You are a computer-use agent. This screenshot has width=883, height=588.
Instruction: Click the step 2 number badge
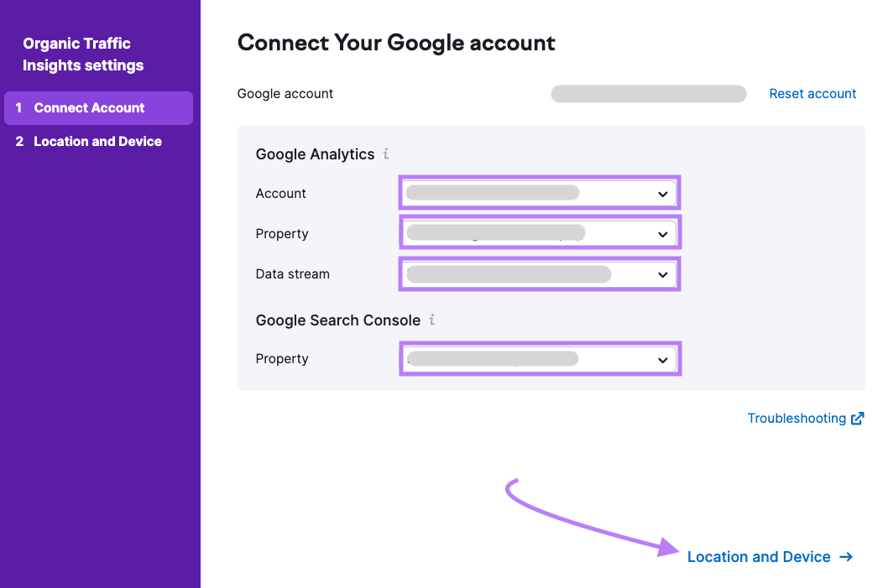point(18,141)
